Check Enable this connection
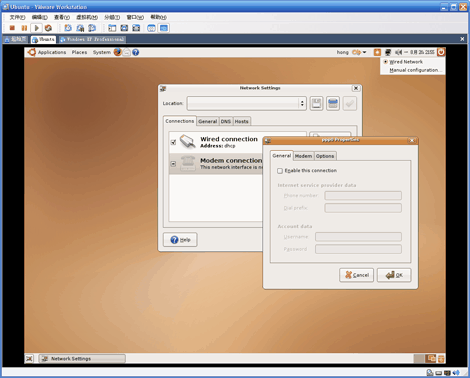Viewport: 470px width, 378px height. (280, 171)
